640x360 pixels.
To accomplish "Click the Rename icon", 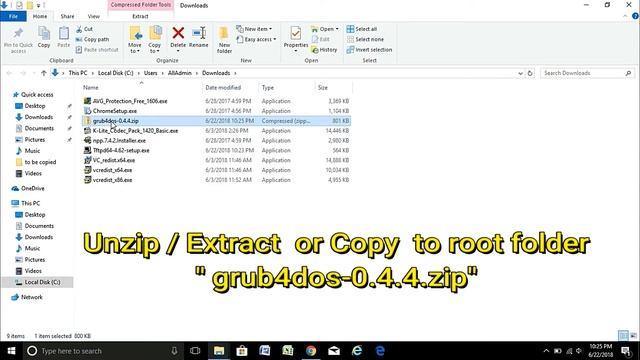I will pos(199,33).
